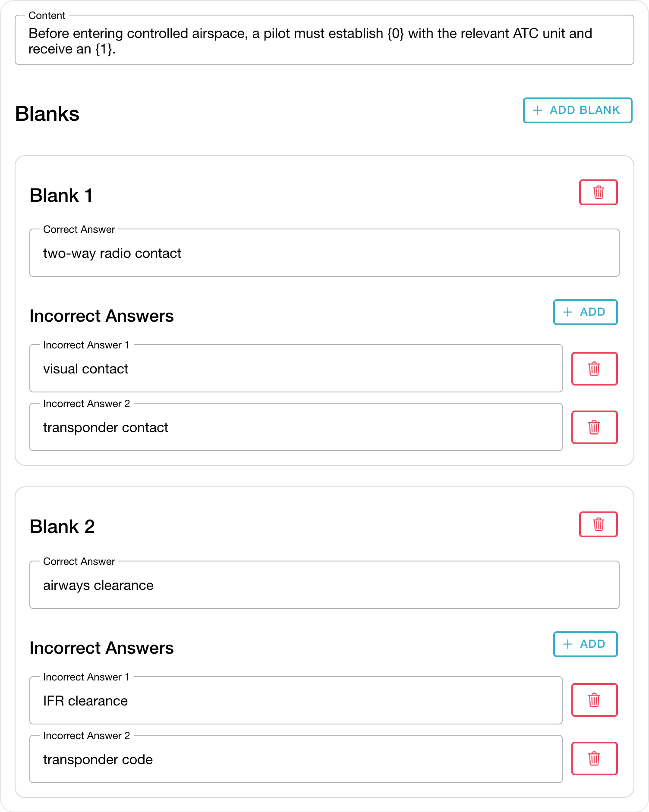Remove the 'IFR clearance' incorrect answer
The width and height of the screenshot is (649, 812).
click(594, 700)
